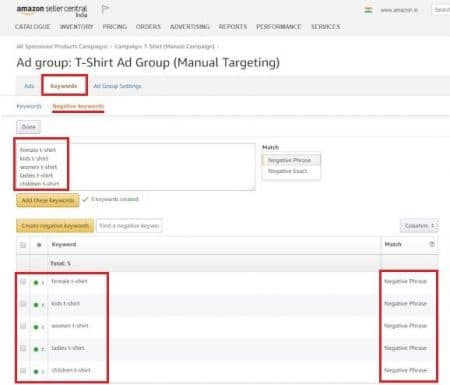Click the Total: 5 summary row
The width and height of the screenshot is (450, 385).
coord(227,263)
